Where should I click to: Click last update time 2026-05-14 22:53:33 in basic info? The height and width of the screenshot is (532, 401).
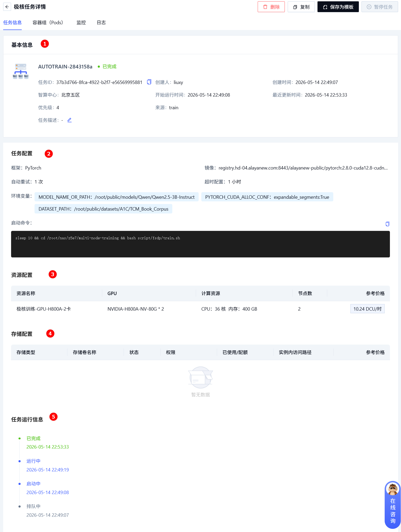click(326, 95)
